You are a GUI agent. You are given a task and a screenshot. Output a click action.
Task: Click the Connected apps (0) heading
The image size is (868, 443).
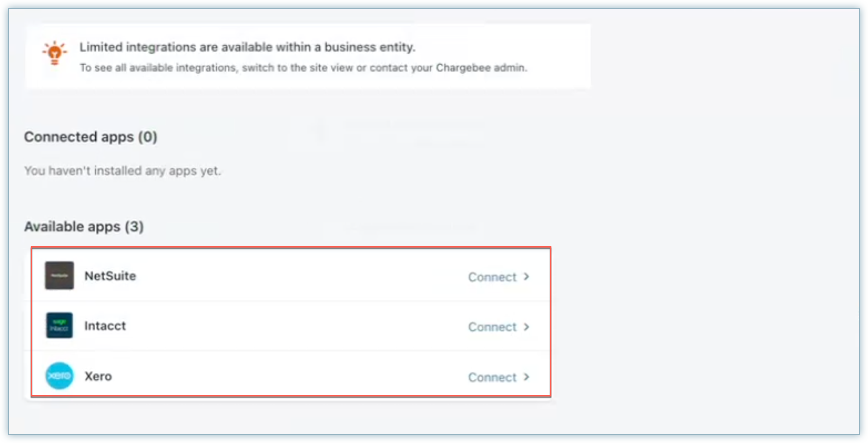point(91,137)
